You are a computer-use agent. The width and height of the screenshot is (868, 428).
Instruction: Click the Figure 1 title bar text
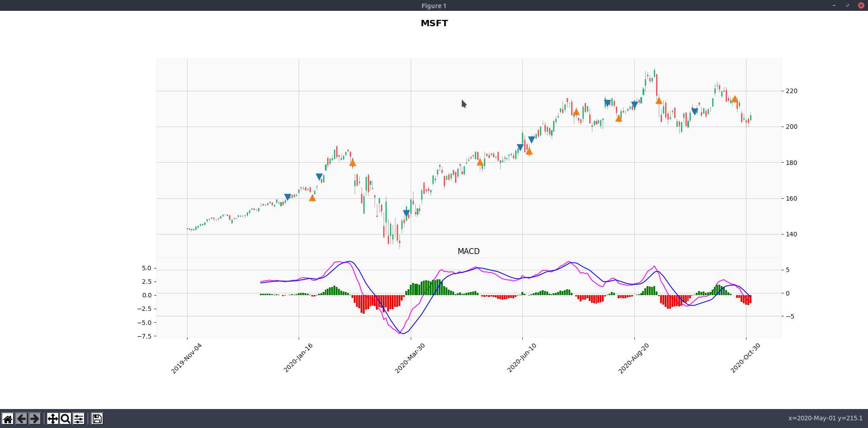pos(433,5)
